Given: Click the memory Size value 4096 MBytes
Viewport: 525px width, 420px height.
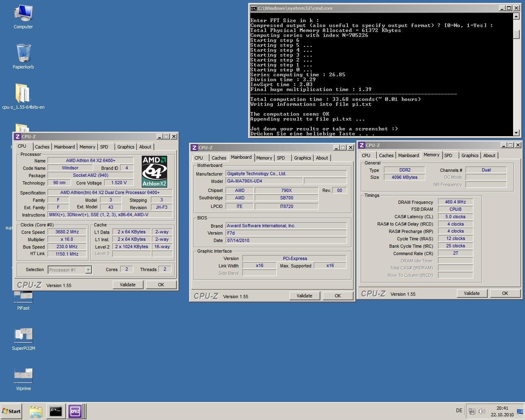Looking at the screenshot, I should pos(404,178).
